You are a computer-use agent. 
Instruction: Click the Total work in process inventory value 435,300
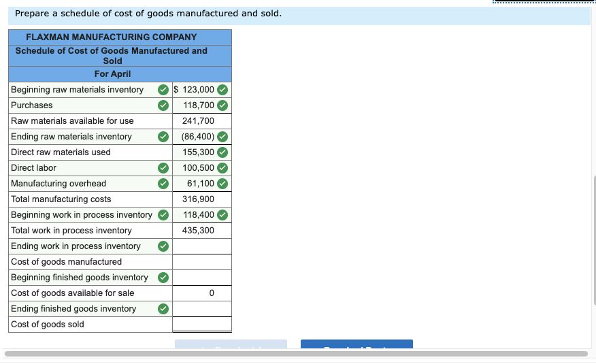coord(198,230)
